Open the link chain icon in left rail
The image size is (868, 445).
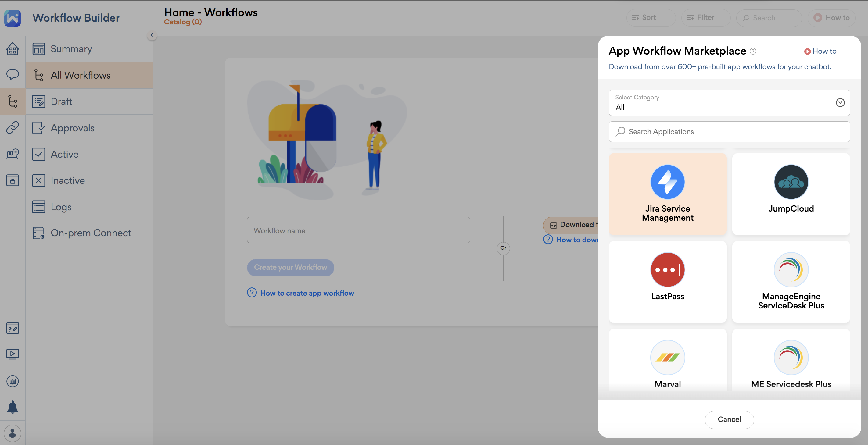13,127
